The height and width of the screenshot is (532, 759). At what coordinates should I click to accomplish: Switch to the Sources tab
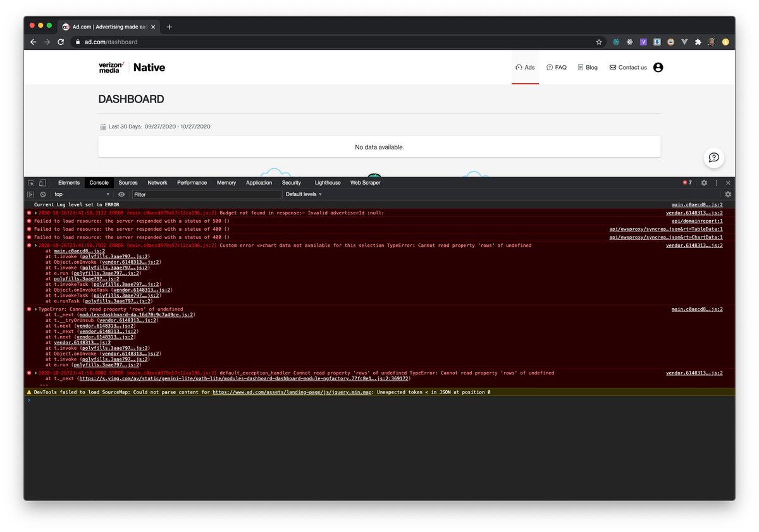pos(128,183)
